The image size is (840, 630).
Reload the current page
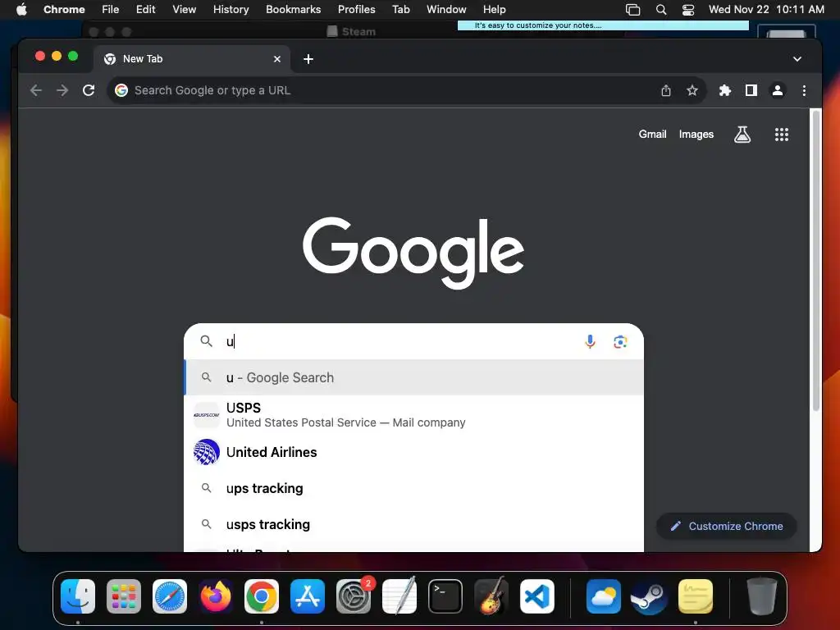point(89,90)
